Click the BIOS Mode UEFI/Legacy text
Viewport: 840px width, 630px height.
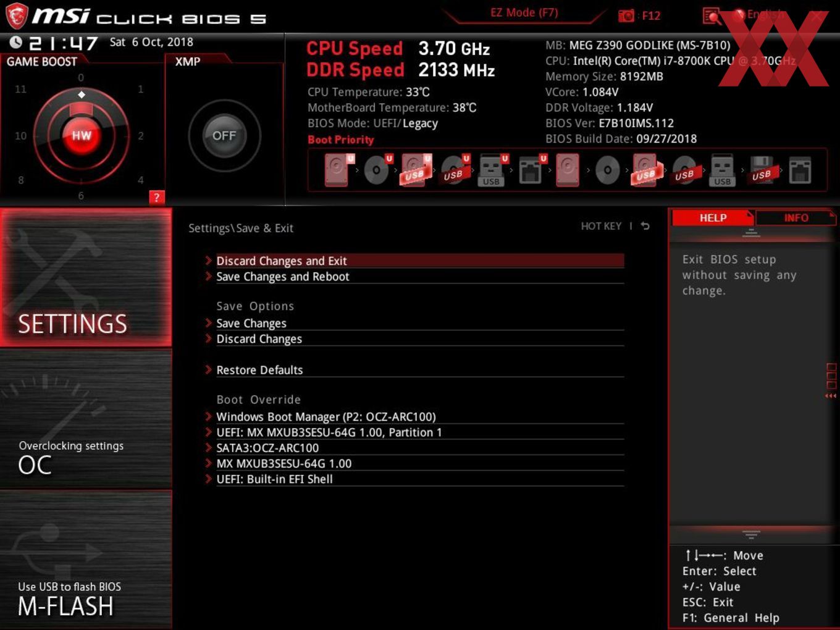pyautogui.click(x=372, y=123)
